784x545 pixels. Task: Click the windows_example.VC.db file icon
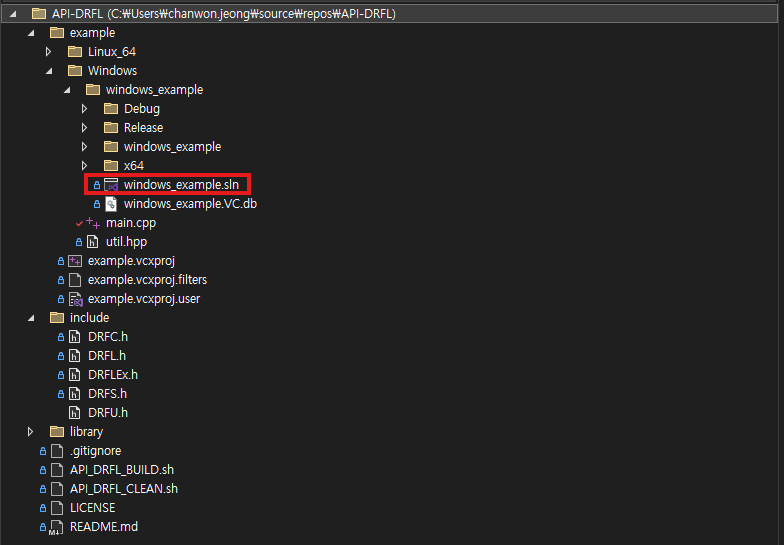[111, 204]
